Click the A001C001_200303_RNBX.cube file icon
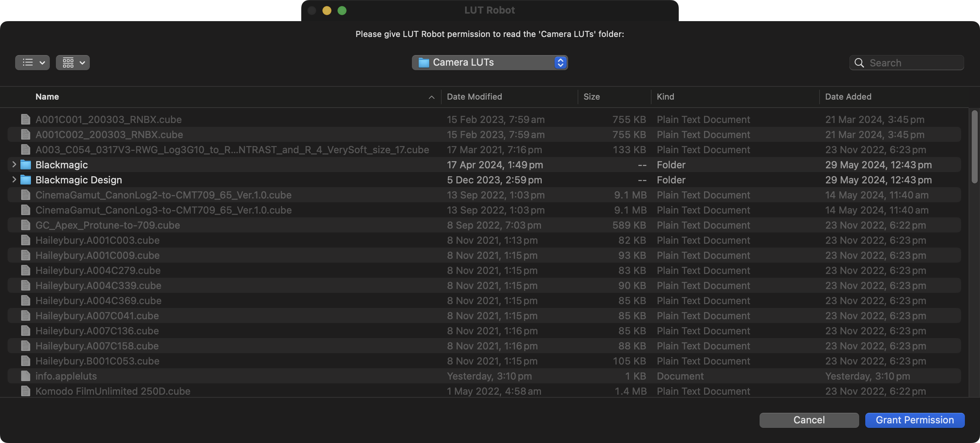 [x=26, y=119]
